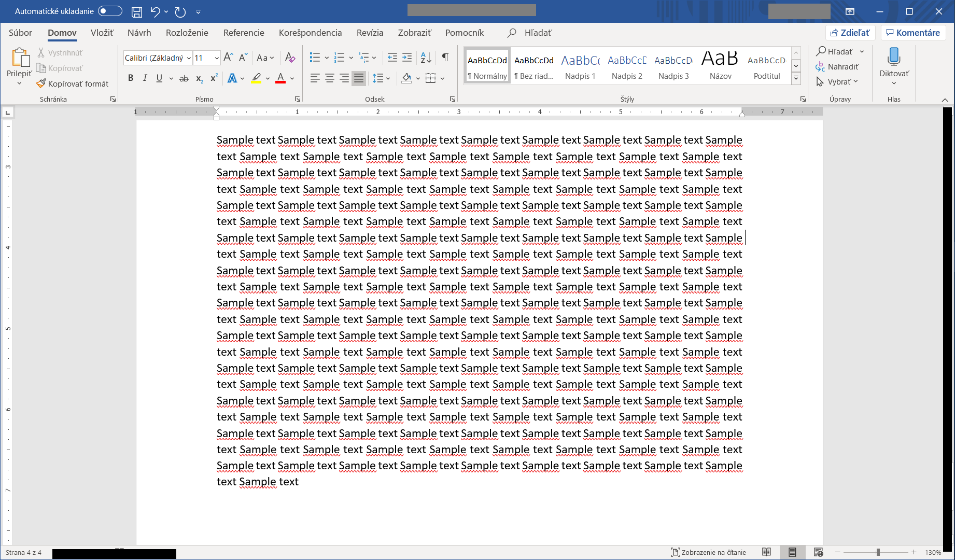Viewport: 955px width, 560px height.
Task: Open the Vybrať dropdown
Action: point(837,82)
